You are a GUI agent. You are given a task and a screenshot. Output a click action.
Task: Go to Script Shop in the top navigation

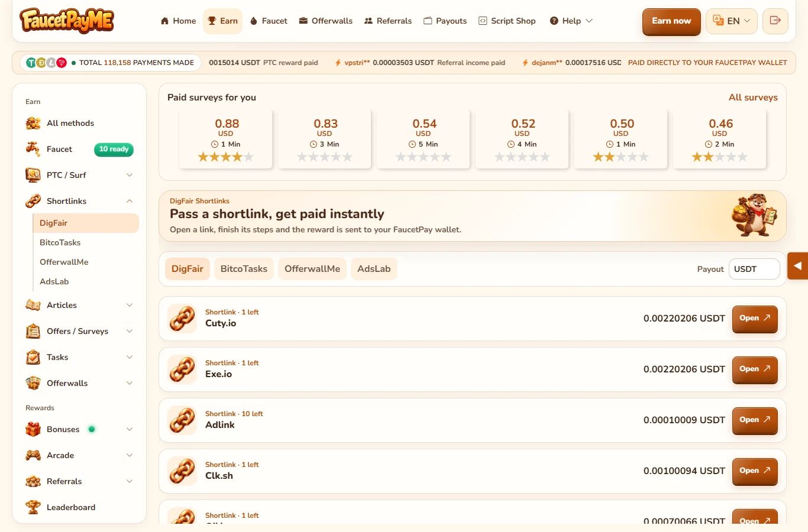click(507, 21)
